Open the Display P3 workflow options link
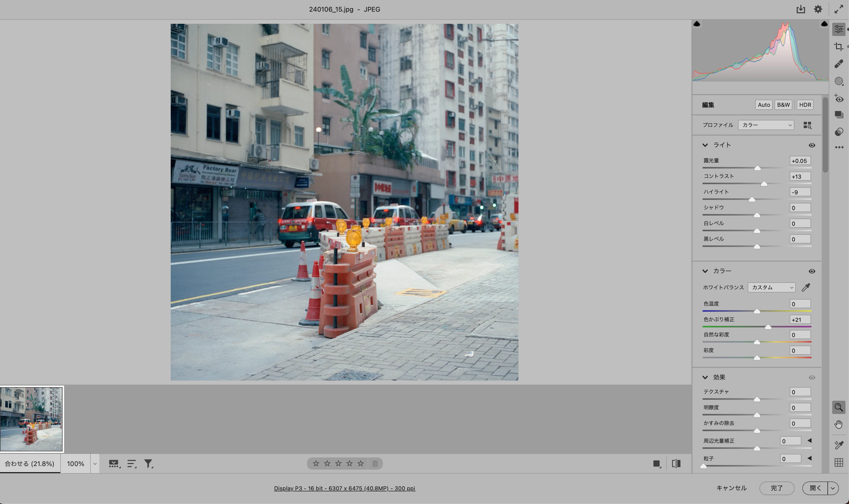The image size is (849, 504). point(345,488)
